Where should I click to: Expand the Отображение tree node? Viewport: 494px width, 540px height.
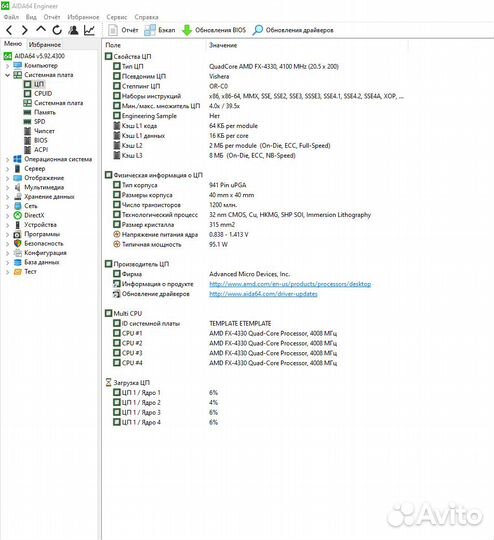point(8,178)
